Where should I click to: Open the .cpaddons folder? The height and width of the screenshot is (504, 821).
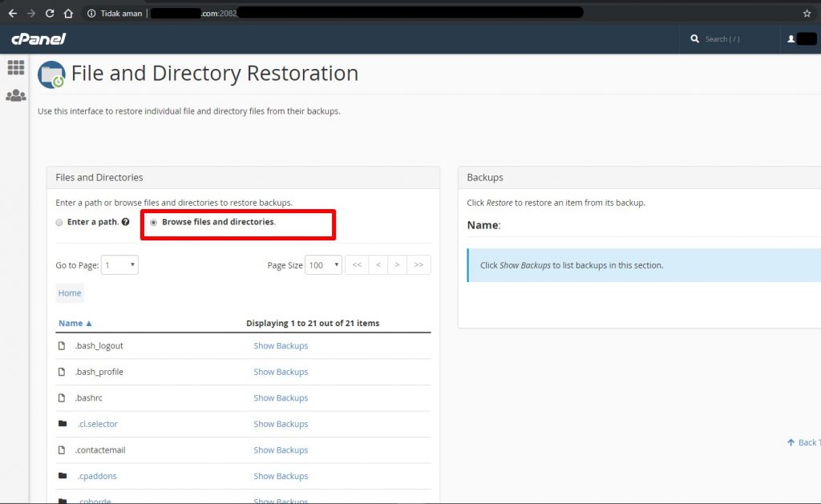click(97, 476)
